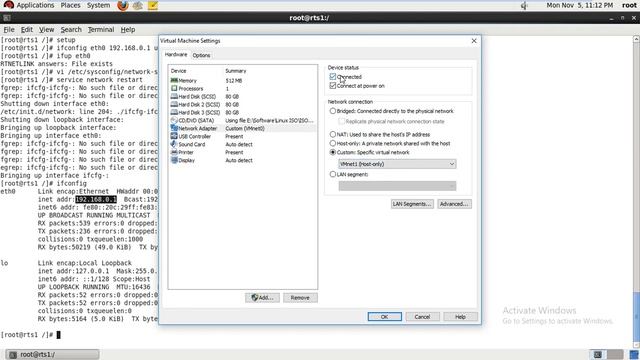Confirm settings with OK button
The width and height of the screenshot is (640, 360).
click(x=384, y=317)
